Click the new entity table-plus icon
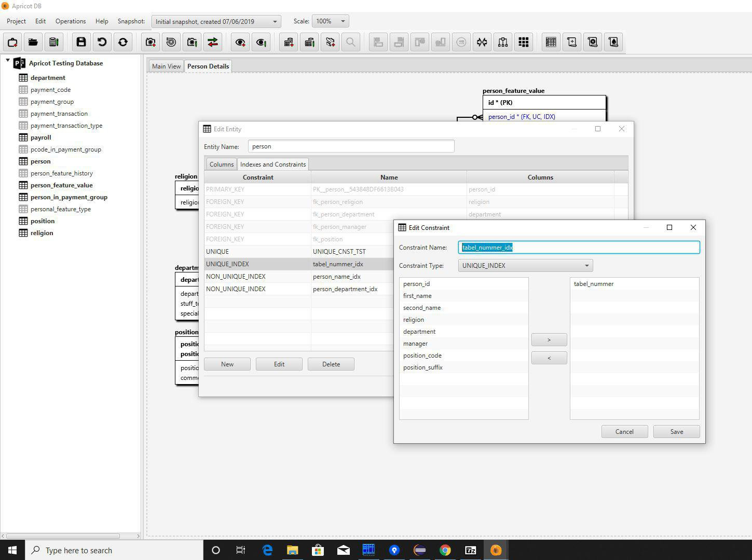Screen dimensions: 752x560 tap(289, 42)
